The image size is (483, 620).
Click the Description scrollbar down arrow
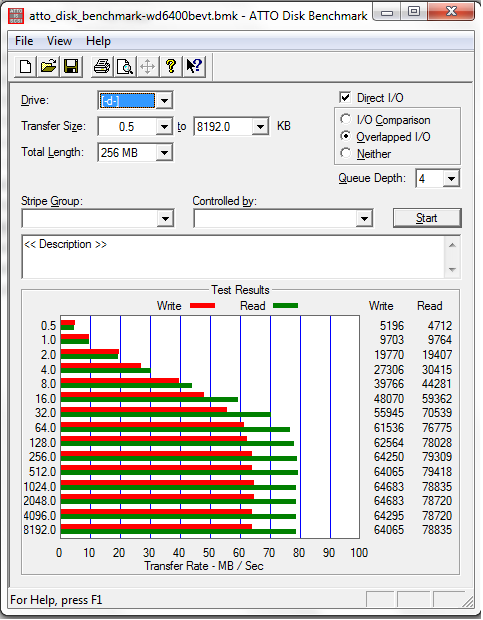pyautogui.click(x=452, y=270)
